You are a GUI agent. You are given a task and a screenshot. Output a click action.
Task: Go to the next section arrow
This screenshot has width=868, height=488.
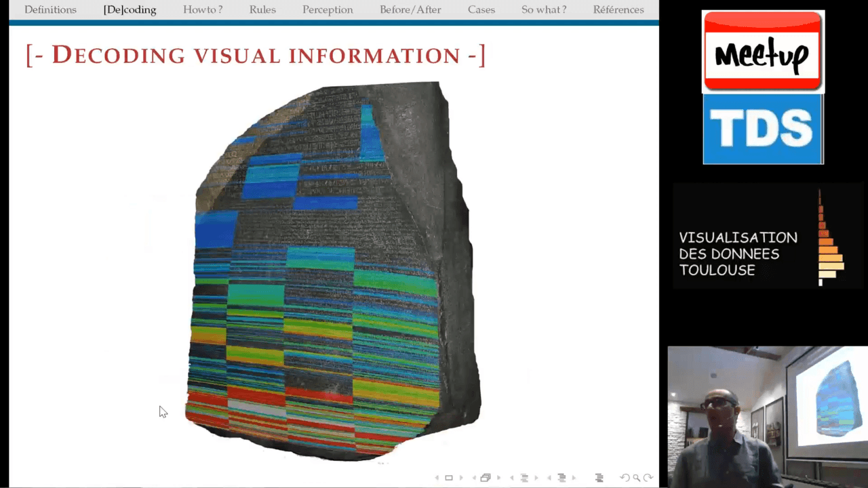[574, 478]
